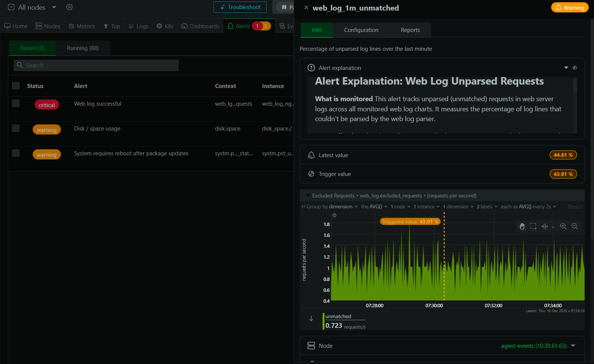594x364 pixels.
Task: Click the agent-events (10.30.61.63) node link
Action: point(534,346)
